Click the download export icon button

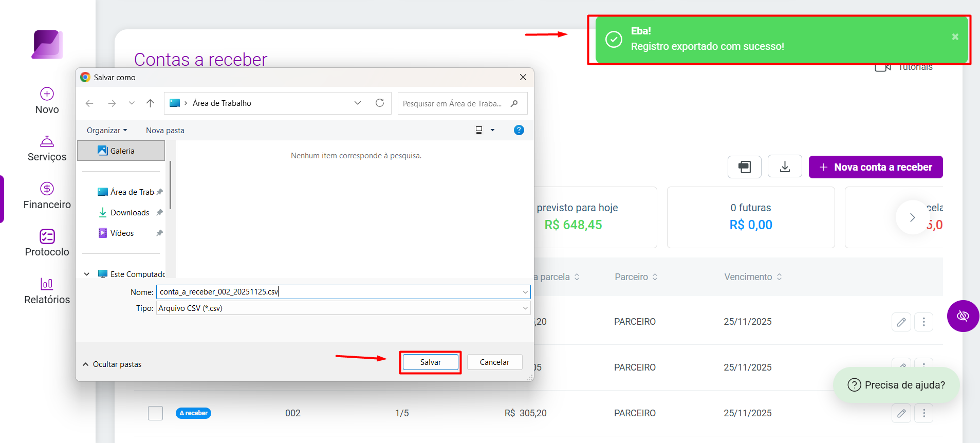pos(785,167)
